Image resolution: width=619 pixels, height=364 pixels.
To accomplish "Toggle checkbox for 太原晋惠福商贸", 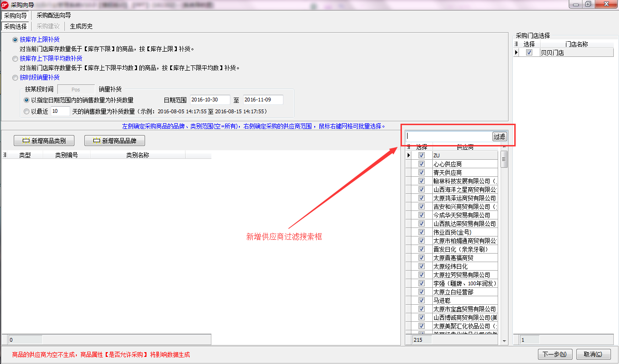I will [421, 258].
